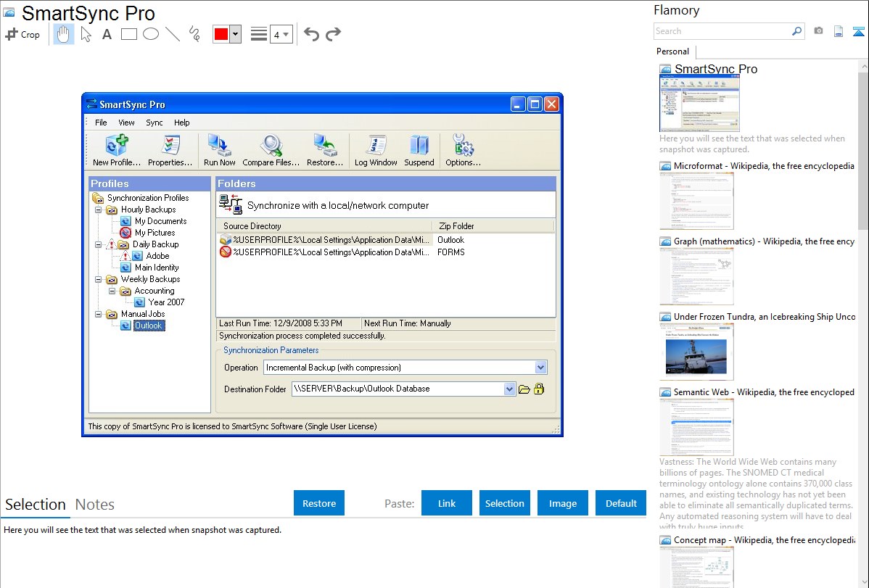The height and width of the screenshot is (588, 869).
Task: Open the Semantic Web snapshot title
Action: click(x=764, y=392)
